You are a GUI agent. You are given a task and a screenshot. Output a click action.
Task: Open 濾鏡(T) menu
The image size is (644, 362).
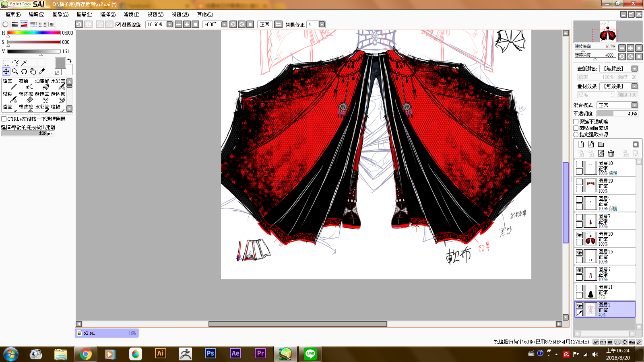point(131,14)
